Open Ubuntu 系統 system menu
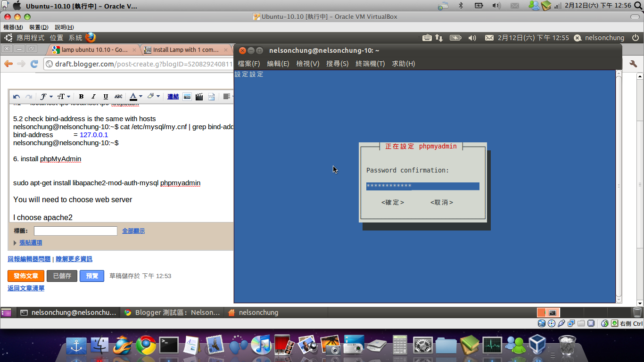The image size is (644, 362). [75, 38]
